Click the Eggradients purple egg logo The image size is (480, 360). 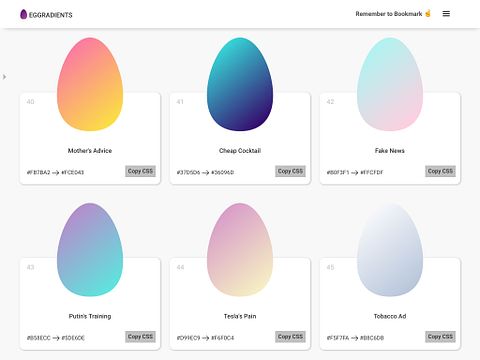[x=23, y=14]
